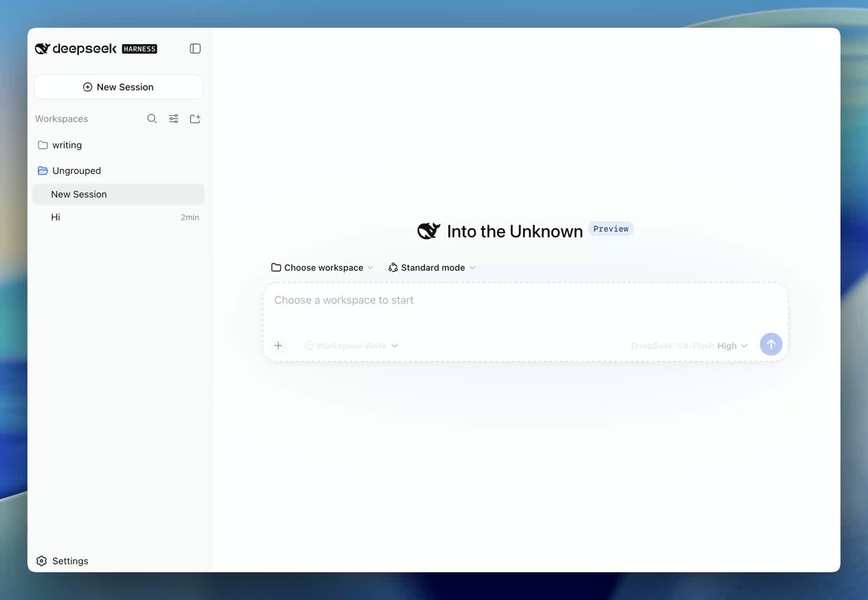868x600 pixels.
Task: Open the writing workspace folder
Action: pyautogui.click(x=118, y=145)
